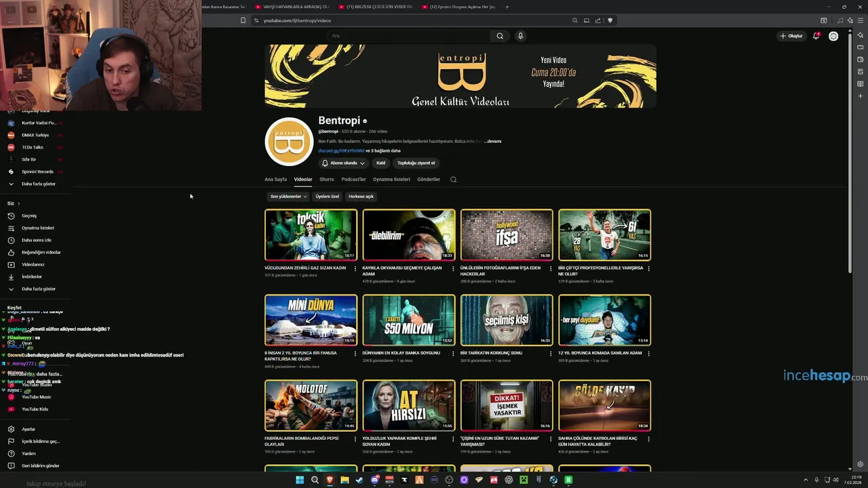Open options menu for VÜCUDUNDAN ZEHİRLİ GAZ video

tap(355, 268)
